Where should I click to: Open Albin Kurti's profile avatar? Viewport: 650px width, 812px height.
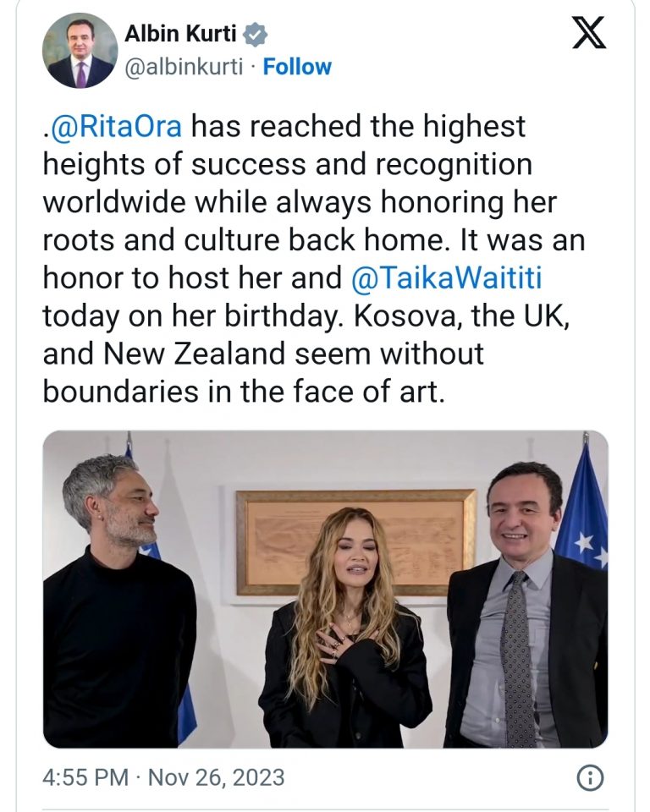tap(80, 51)
